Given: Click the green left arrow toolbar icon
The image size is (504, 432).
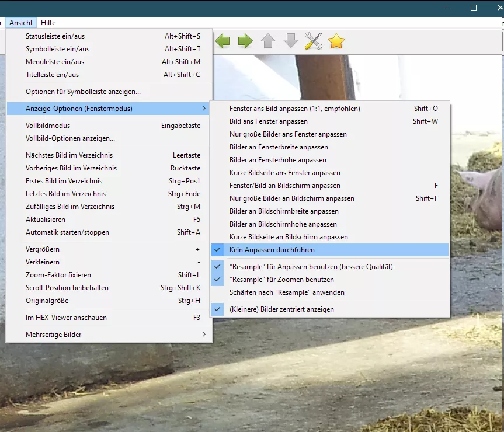Looking at the screenshot, I should [223, 41].
